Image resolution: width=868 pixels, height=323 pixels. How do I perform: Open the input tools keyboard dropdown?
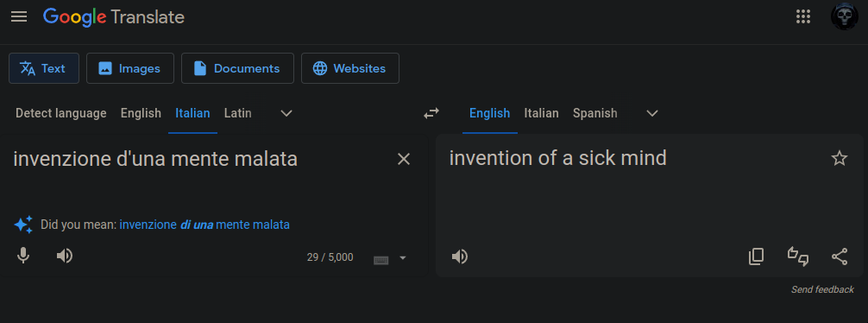(x=402, y=257)
